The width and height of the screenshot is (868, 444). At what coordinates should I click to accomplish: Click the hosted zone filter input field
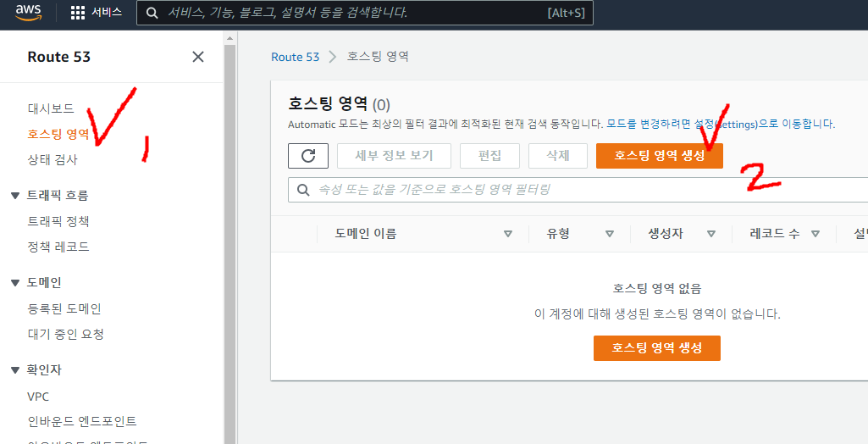578,190
